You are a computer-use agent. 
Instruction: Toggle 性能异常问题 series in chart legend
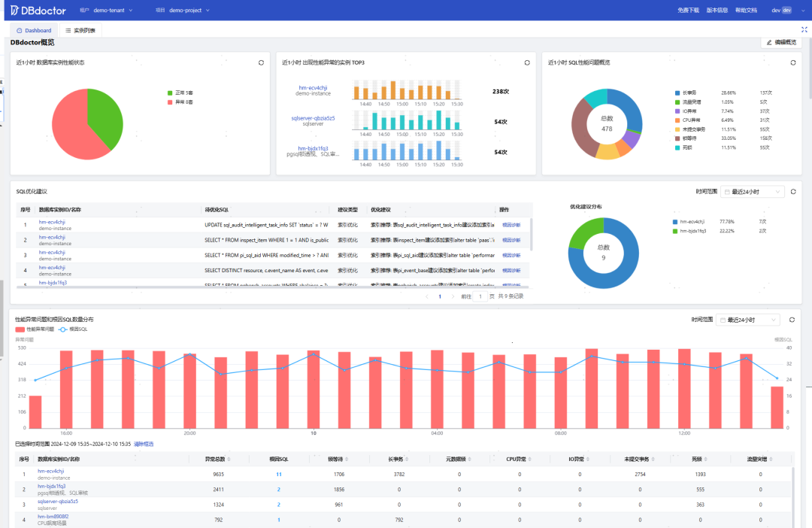(35, 329)
